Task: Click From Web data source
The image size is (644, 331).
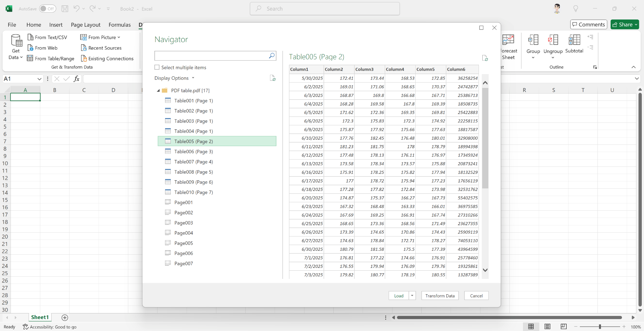Action: coord(42,48)
